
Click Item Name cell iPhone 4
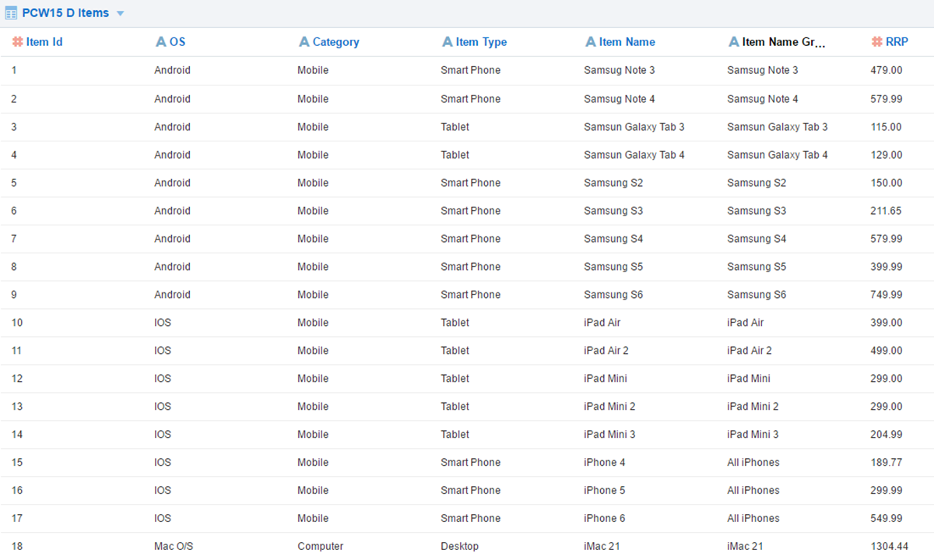[x=605, y=463]
